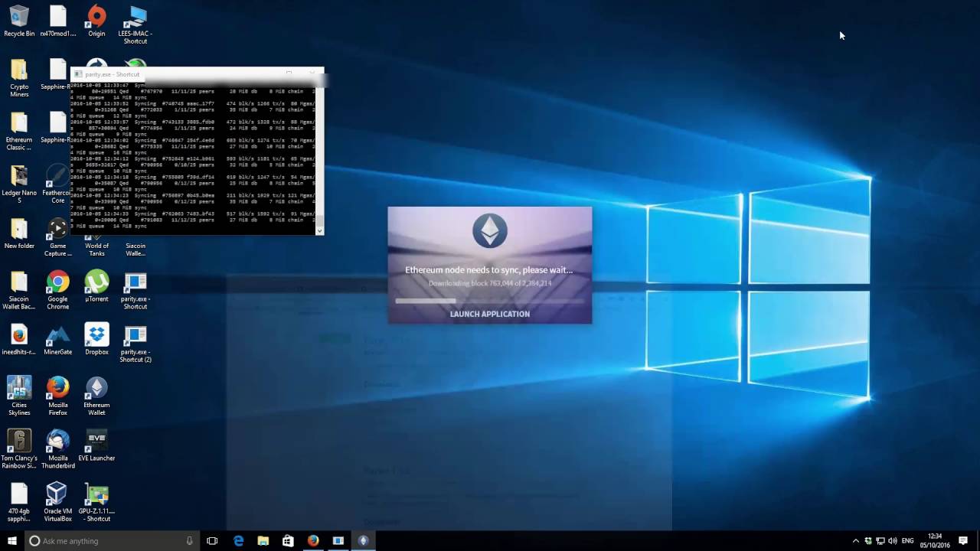
Task: Open the volume control in system tray
Action: [893, 541]
